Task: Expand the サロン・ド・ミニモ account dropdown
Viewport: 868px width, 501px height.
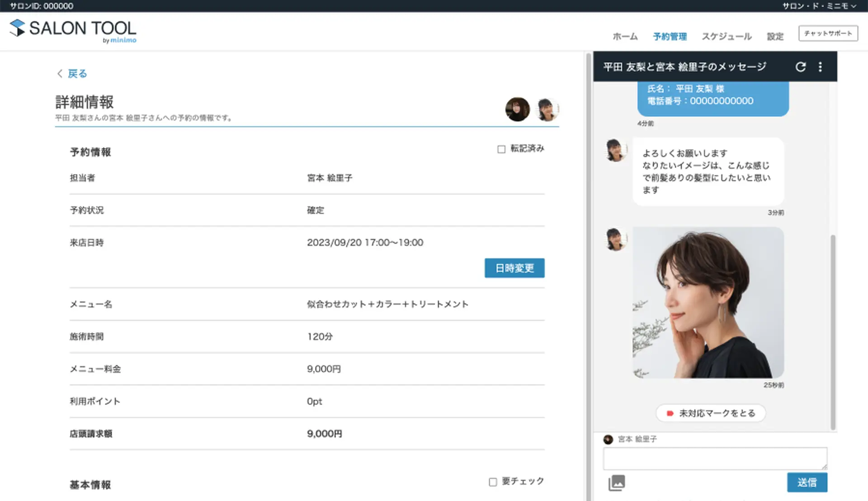Action: [819, 6]
